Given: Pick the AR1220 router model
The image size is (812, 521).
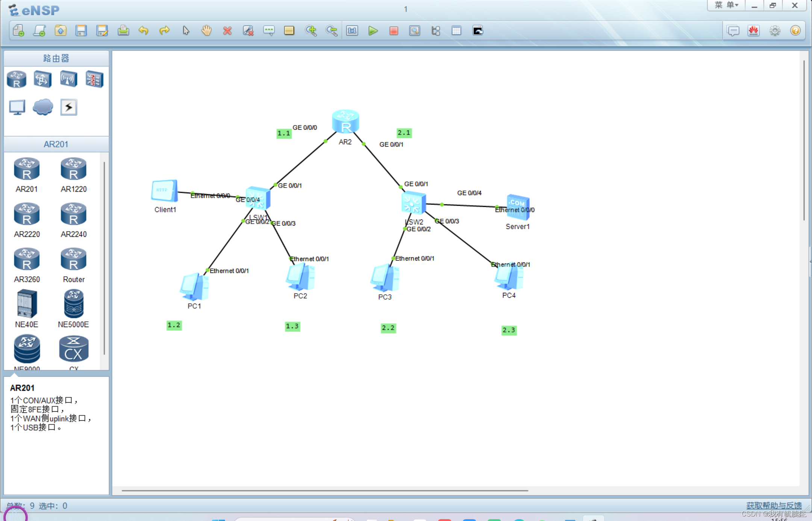Looking at the screenshot, I should tap(74, 175).
